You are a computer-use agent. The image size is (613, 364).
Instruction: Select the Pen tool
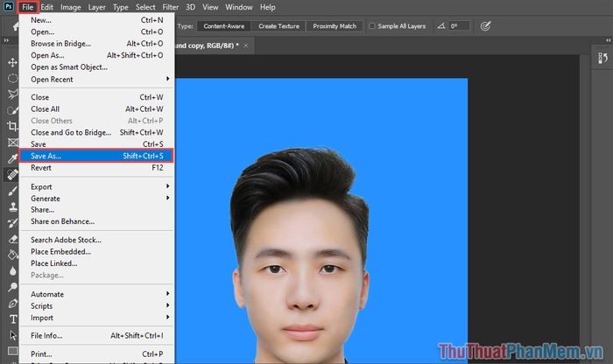(12, 303)
